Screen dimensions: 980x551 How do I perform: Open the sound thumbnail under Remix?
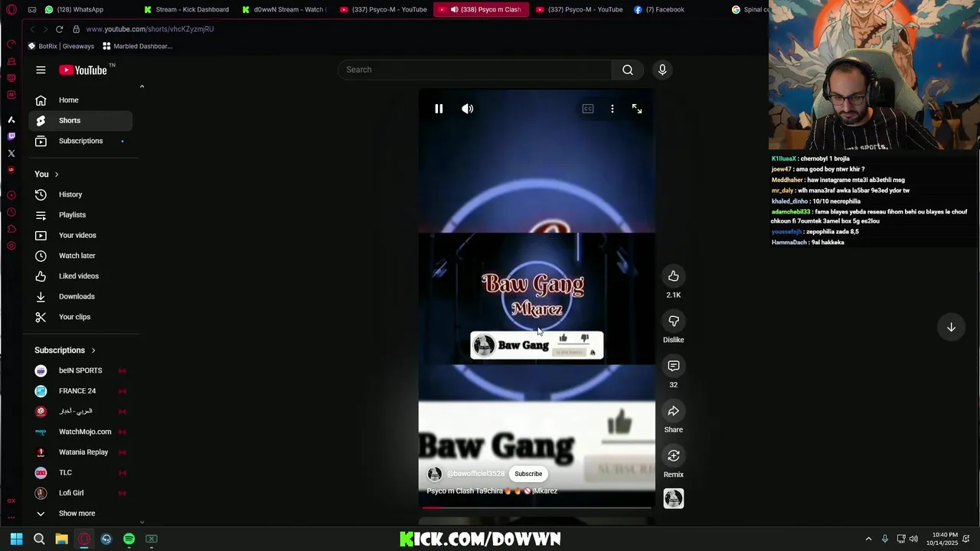(x=674, y=499)
